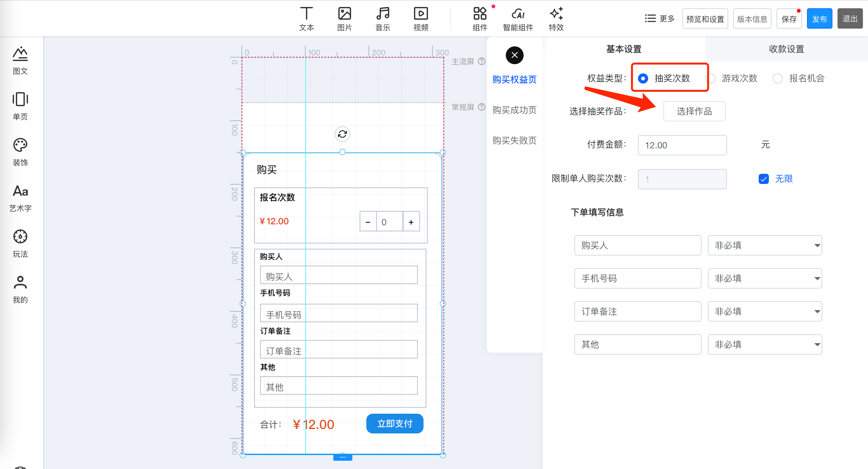The height and width of the screenshot is (469, 868).
Task: Select the 报名机会 radio option
Action: tap(777, 78)
